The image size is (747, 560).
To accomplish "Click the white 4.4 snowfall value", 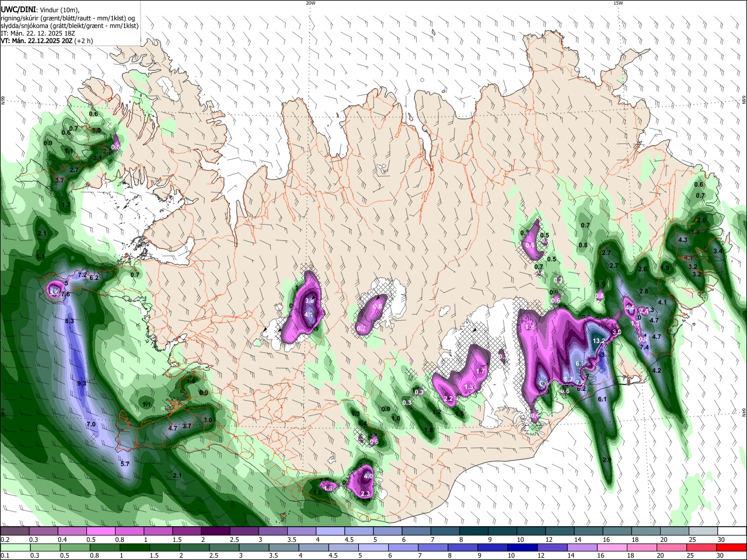I will tap(630, 307).
